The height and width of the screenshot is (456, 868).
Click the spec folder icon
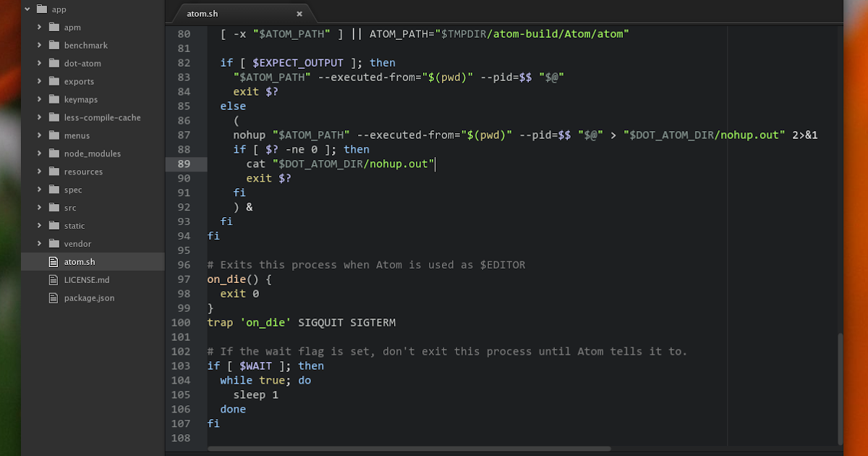(x=54, y=190)
